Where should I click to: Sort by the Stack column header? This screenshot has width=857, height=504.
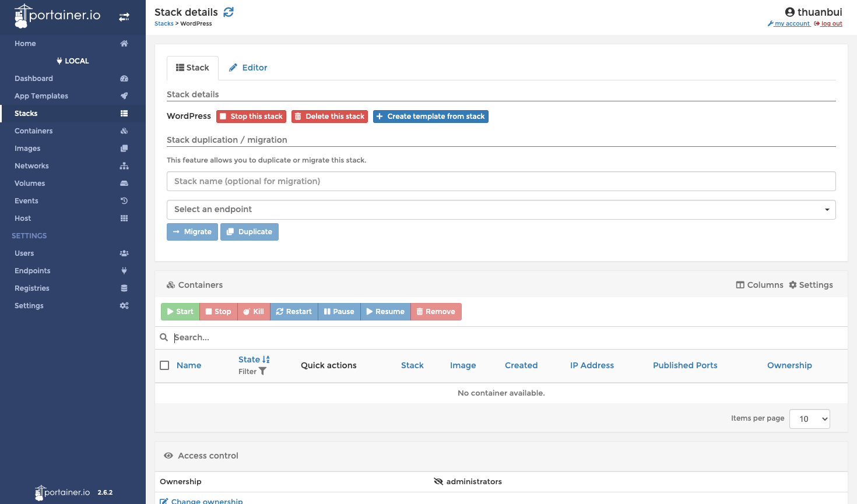412,365
